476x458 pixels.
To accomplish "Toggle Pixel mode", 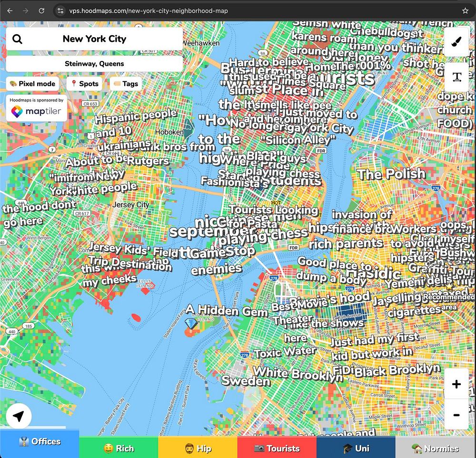I will [32, 83].
